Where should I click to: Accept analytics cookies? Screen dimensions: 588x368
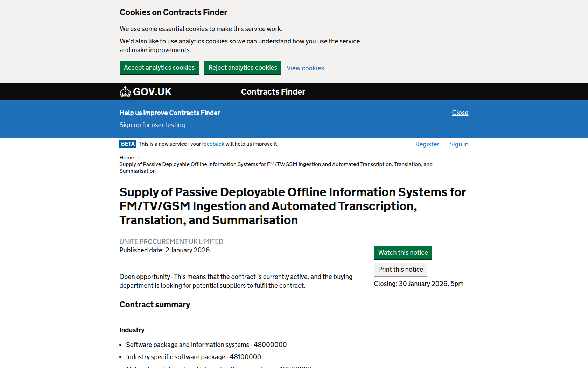pos(159,68)
